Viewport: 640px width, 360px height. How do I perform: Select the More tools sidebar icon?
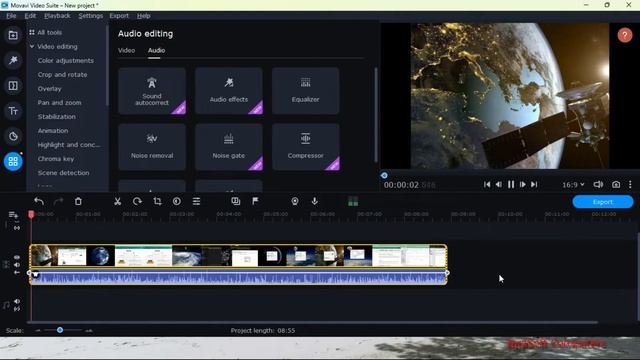point(13,162)
